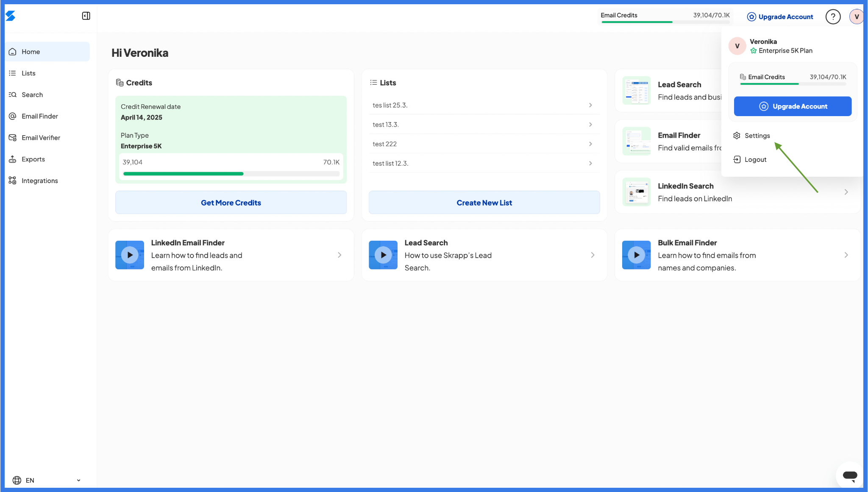Screen dimensions: 868x492
Task: Go to Home in sidebar
Action: point(47,52)
